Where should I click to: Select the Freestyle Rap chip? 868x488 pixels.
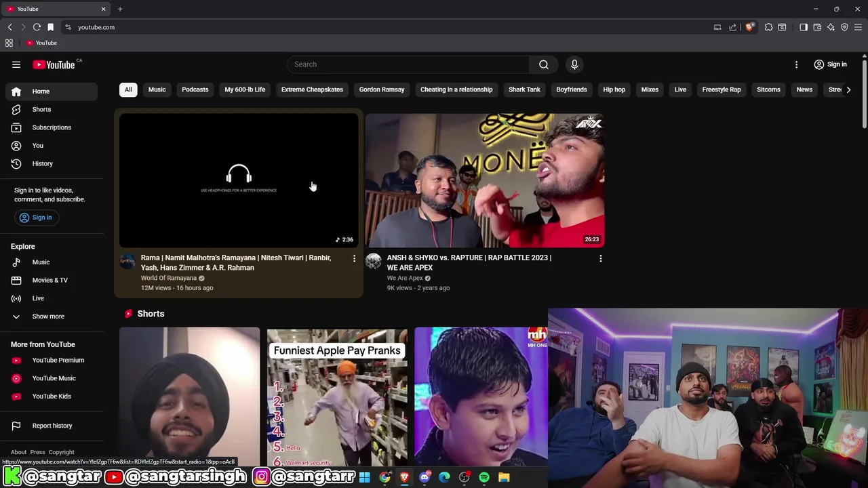tap(722, 89)
